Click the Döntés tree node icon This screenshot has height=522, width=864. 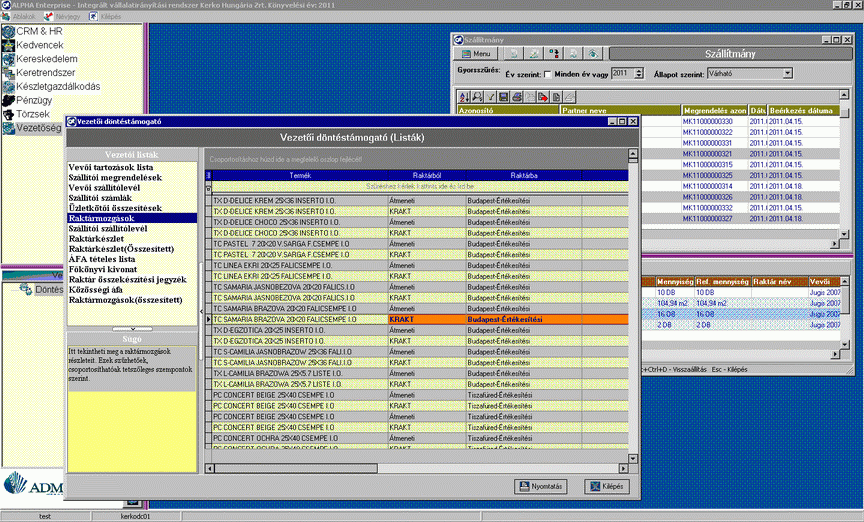click(x=25, y=289)
